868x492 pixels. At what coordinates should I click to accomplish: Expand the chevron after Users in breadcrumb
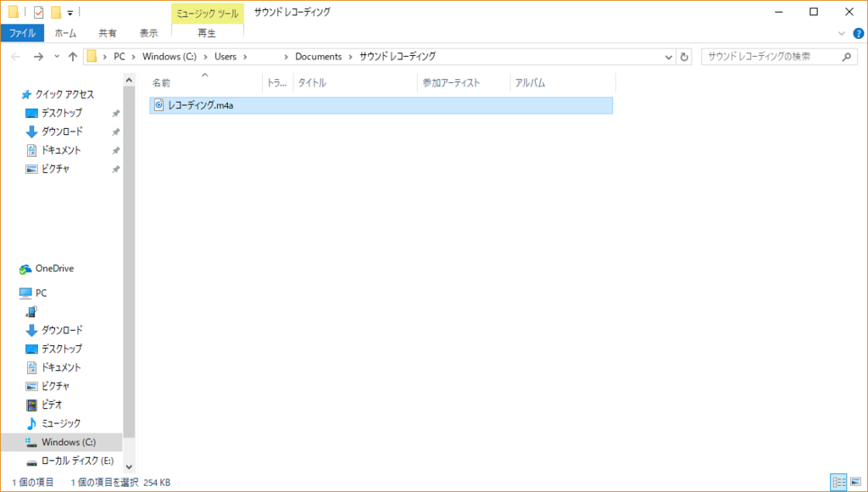tap(245, 57)
